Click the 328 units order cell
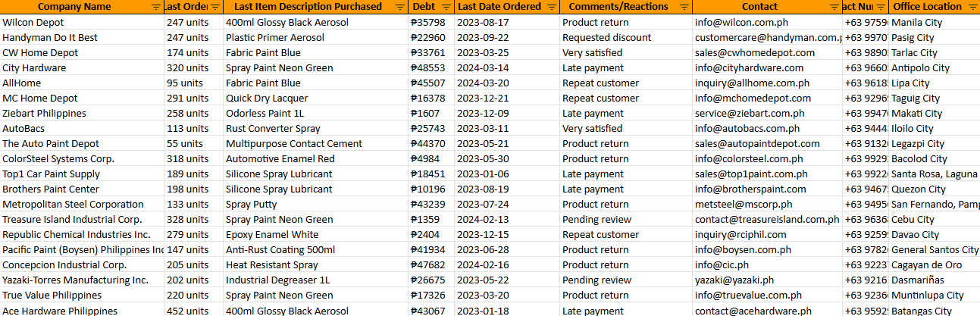Screen dimensions: 980x316 pyautogui.click(x=187, y=220)
